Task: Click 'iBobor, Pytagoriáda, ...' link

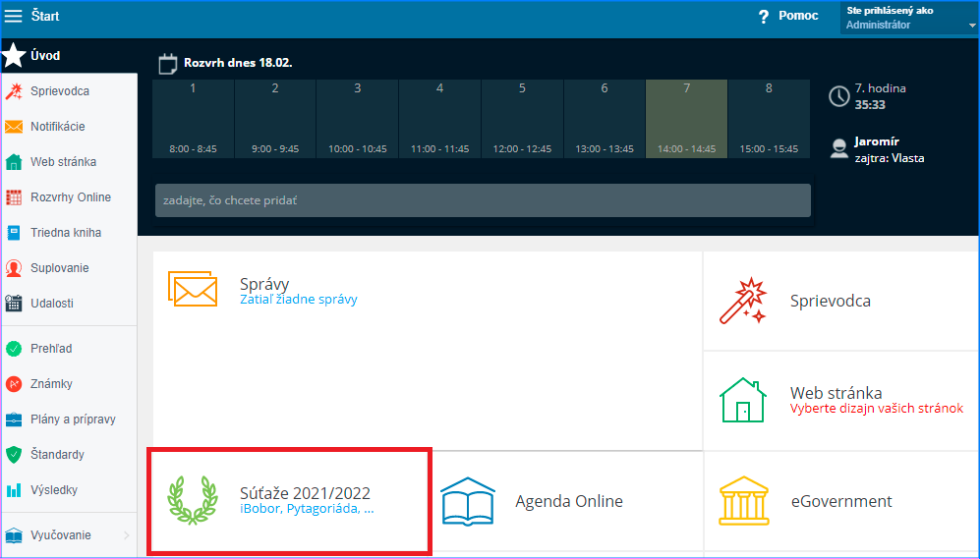Action: click(307, 509)
